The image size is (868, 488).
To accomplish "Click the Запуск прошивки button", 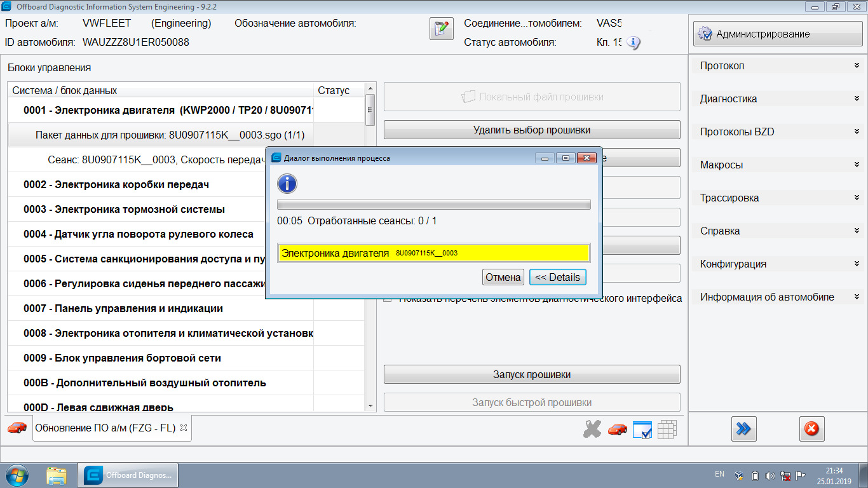I will tap(532, 374).
